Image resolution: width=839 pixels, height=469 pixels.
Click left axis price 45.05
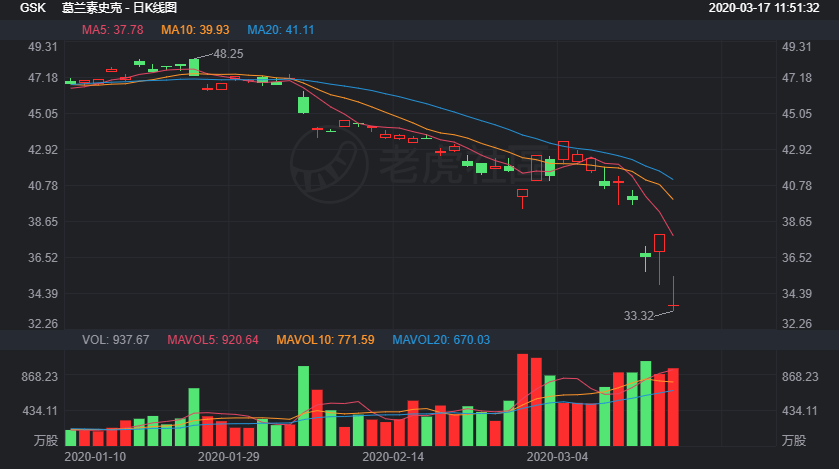pyautogui.click(x=43, y=114)
